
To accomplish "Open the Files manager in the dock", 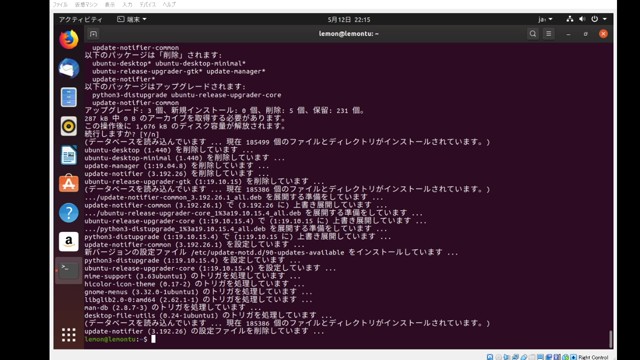I will click(69, 97).
